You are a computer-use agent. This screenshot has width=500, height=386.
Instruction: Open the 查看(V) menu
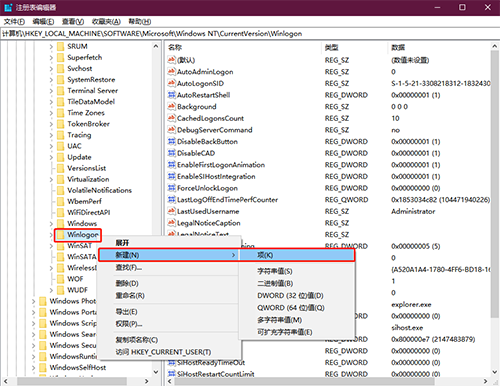coord(73,22)
